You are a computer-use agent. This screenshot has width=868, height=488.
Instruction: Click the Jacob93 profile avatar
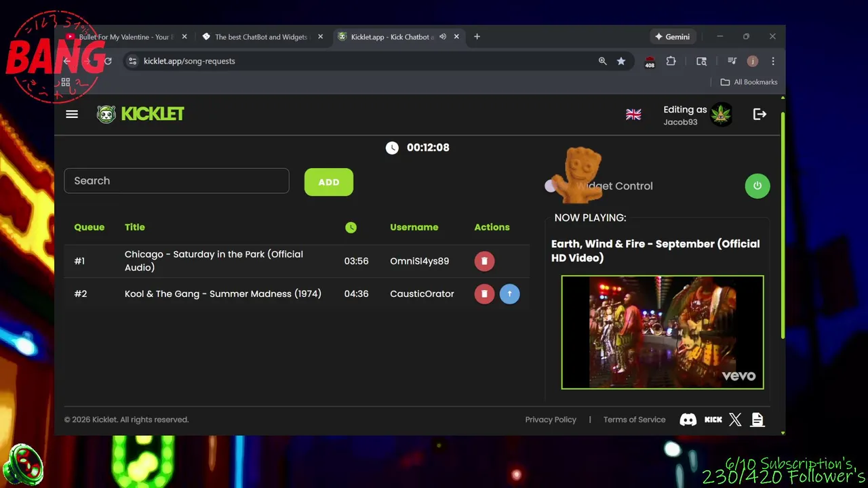coord(721,115)
